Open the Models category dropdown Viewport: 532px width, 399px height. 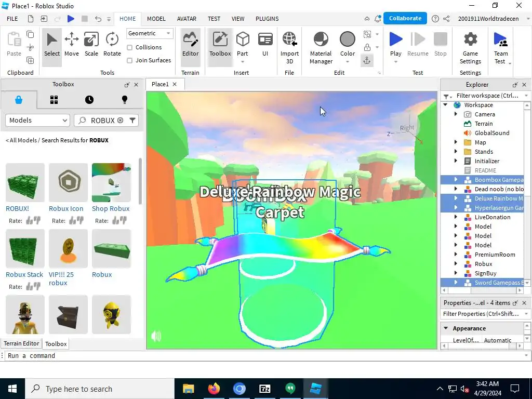pos(37,120)
